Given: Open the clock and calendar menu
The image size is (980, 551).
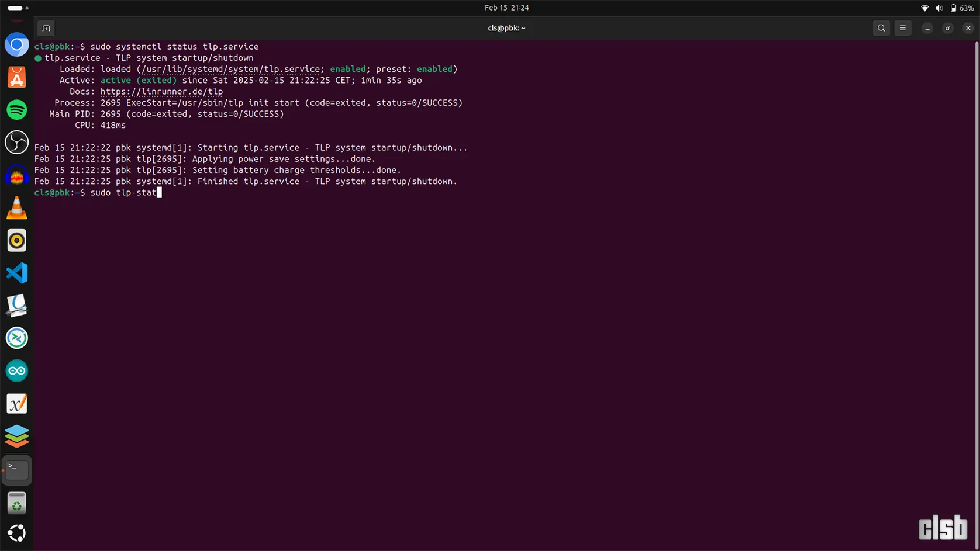Looking at the screenshot, I should pyautogui.click(x=506, y=8).
